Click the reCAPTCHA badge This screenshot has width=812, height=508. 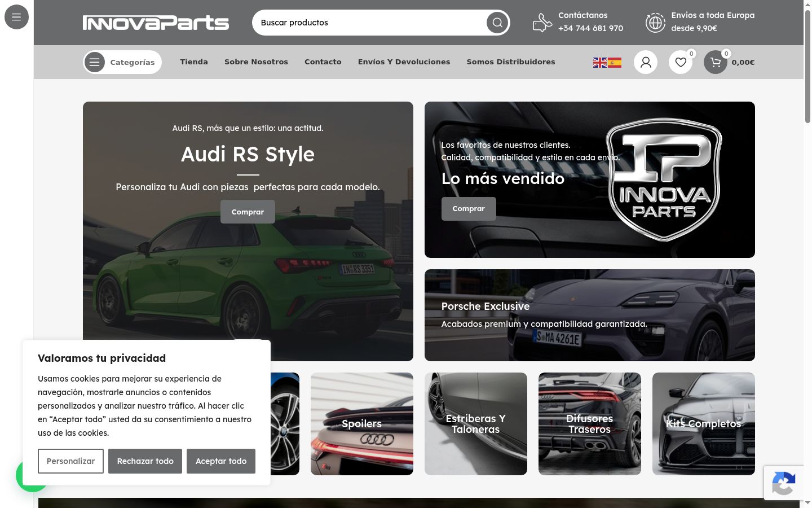click(784, 483)
